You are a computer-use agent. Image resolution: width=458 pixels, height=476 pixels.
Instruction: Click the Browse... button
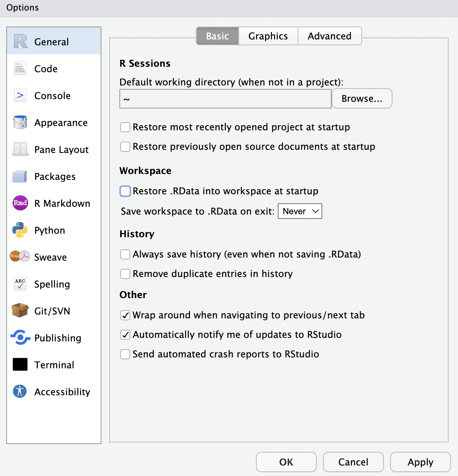362,99
